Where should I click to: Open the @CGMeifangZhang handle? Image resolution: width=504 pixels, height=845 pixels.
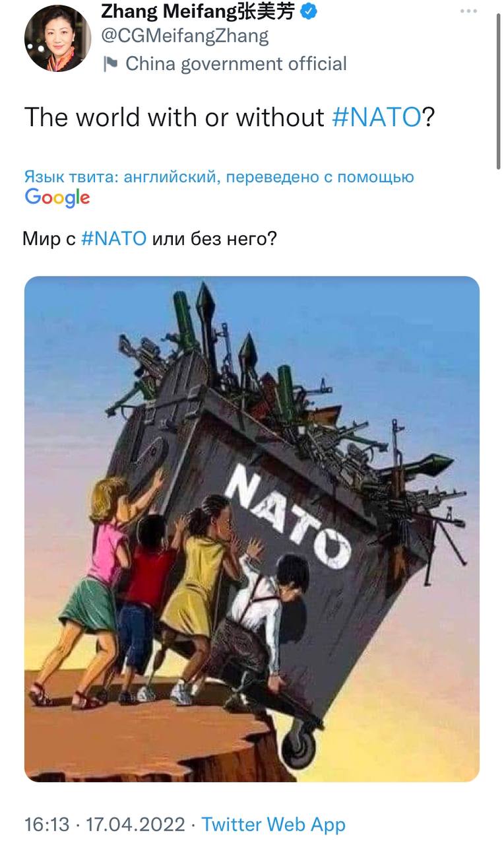click(185, 36)
